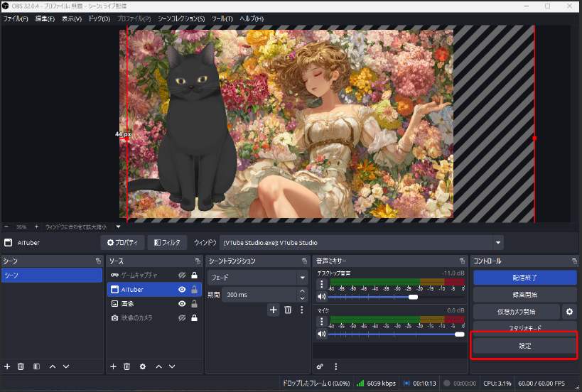The width and height of the screenshot is (582, 392).
Task: Mute the desktop audio speaker icon
Action: [321, 297]
